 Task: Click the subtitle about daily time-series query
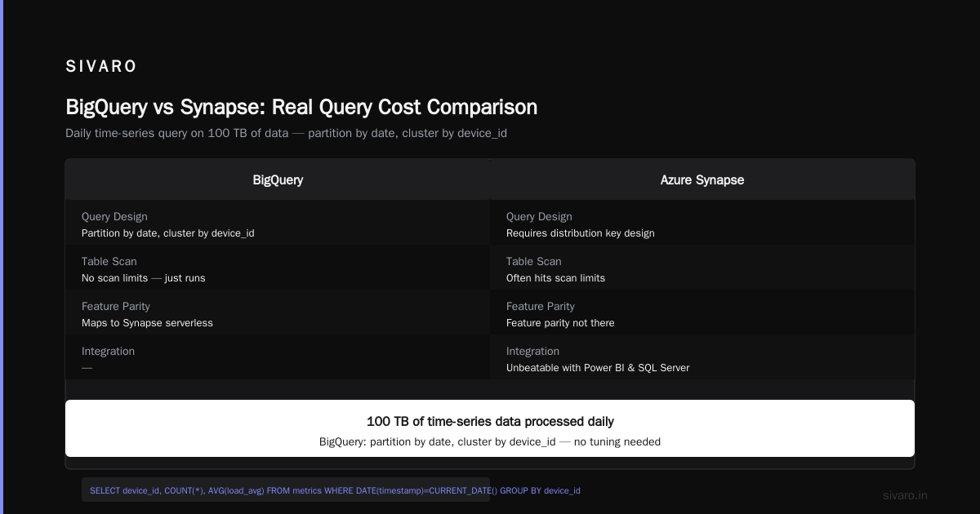click(286, 133)
